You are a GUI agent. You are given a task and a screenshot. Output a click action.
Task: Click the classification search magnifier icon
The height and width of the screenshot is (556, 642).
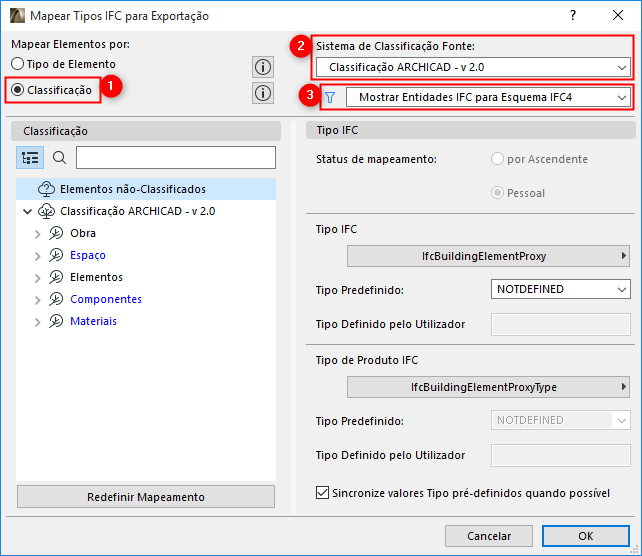coord(59,158)
